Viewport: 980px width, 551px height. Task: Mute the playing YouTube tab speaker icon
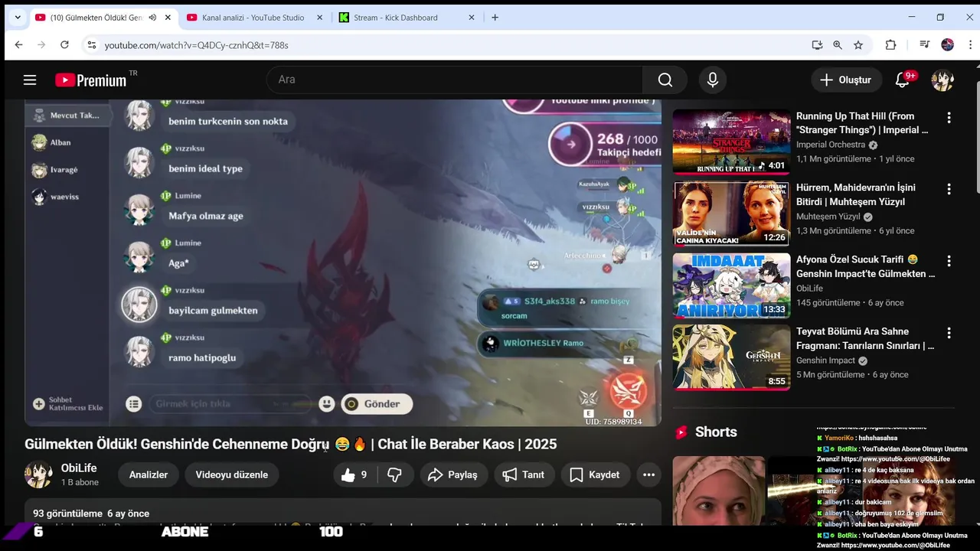[x=152, y=18]
